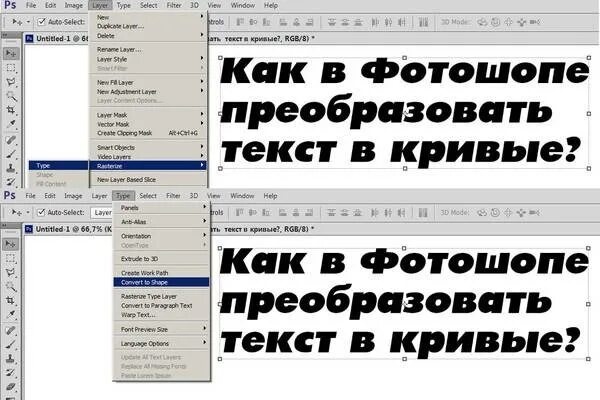Open the Edit menu in lower menu bar
The image size is (600, 400).
click(50, 196)
